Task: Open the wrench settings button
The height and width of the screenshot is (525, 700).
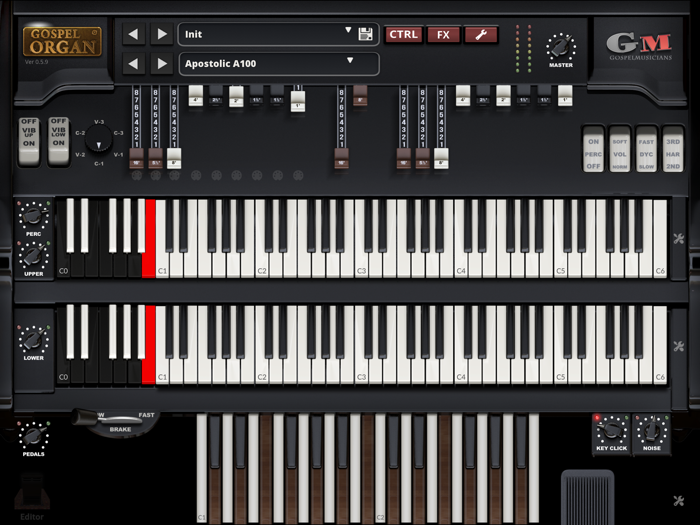Action: (x=481, y=34)
